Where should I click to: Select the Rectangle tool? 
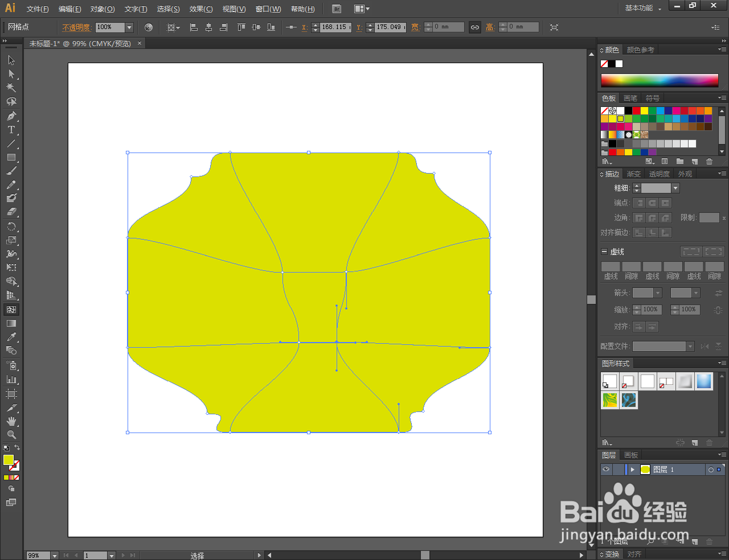click(11, 157)
